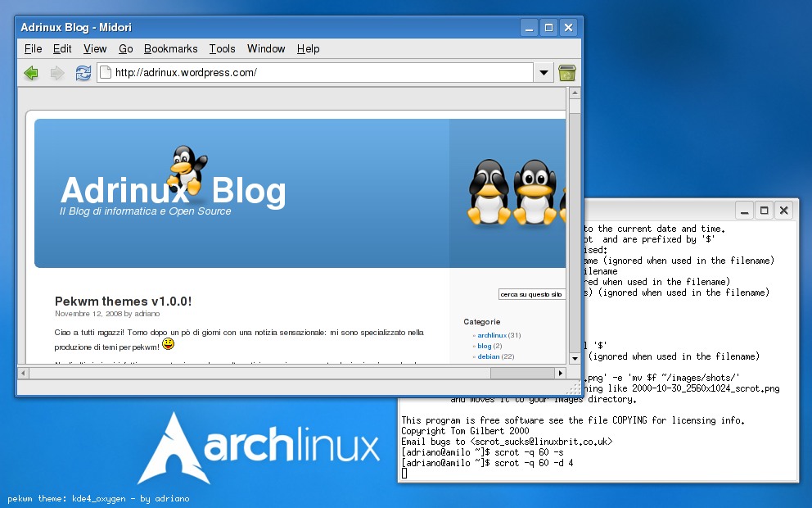Maximize the Midori window

[548, 28]
